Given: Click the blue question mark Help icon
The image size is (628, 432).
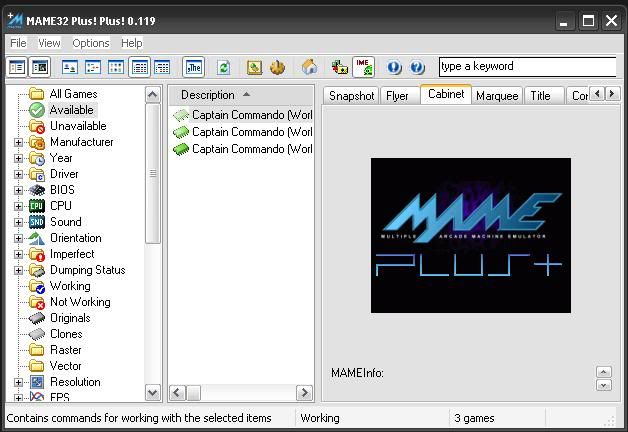Looking at the screenshot, I should coord(417,67).
